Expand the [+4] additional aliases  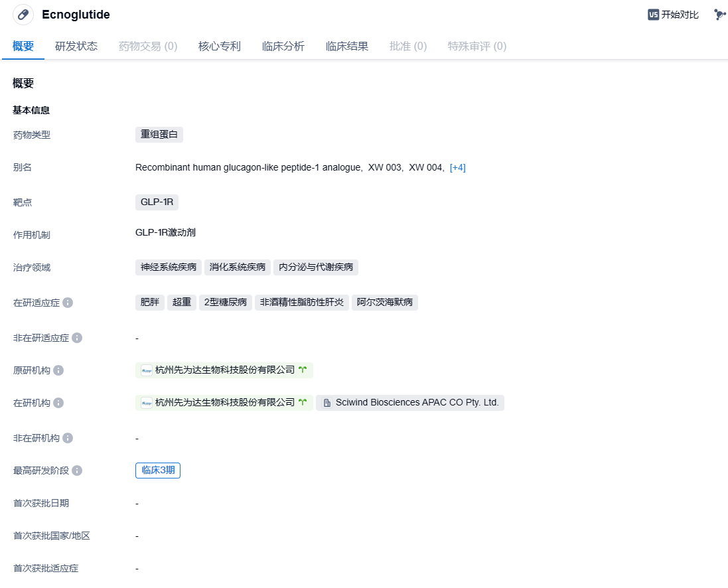457,168
